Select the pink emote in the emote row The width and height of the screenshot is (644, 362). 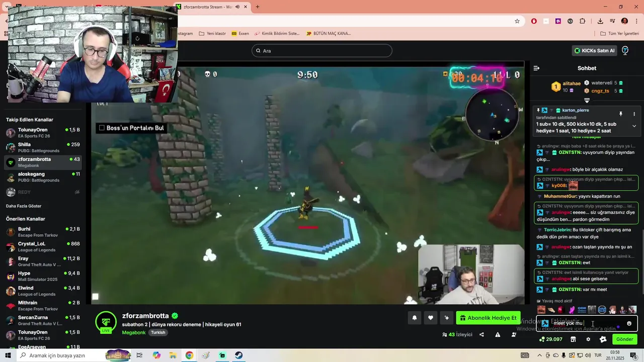pos(572,310)
